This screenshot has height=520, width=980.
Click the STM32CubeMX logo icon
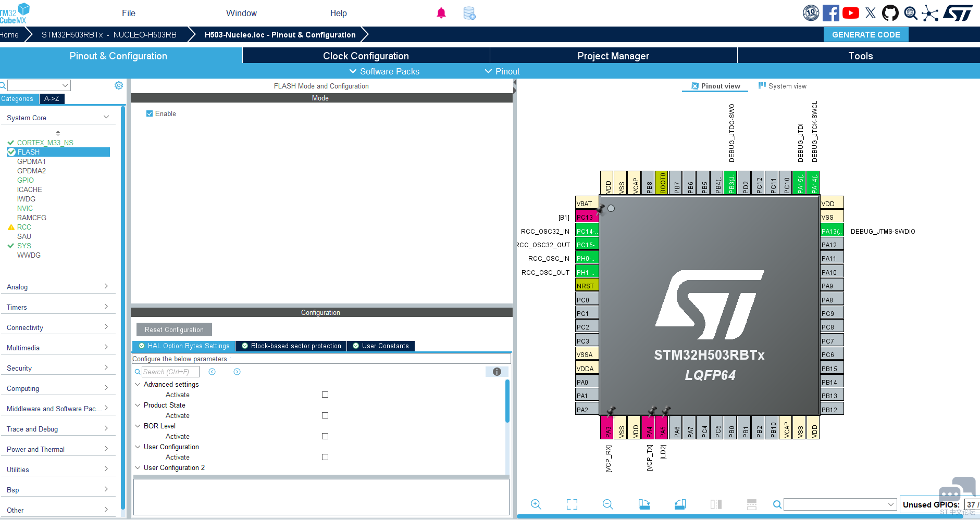(x=15, y=13)
